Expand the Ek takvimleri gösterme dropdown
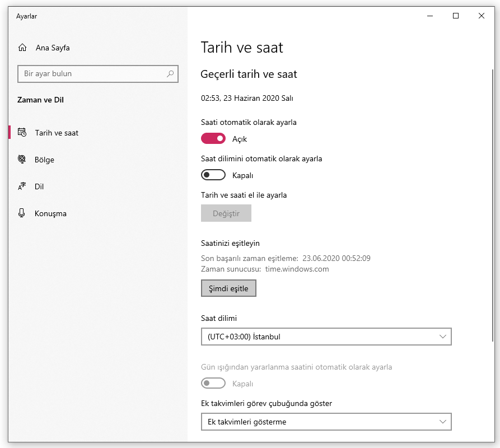The image size is (500, 448). [326, 422]
